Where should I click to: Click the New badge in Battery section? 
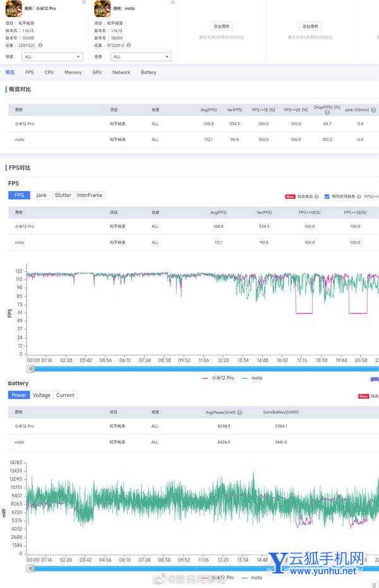(363, 396)
